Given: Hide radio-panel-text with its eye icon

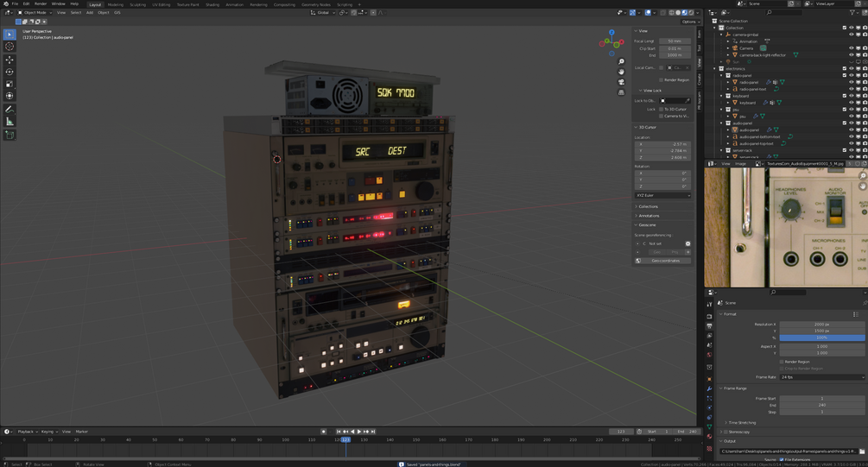Looking at the screenshot, I should pyautogui.click(x=852, y=89).
